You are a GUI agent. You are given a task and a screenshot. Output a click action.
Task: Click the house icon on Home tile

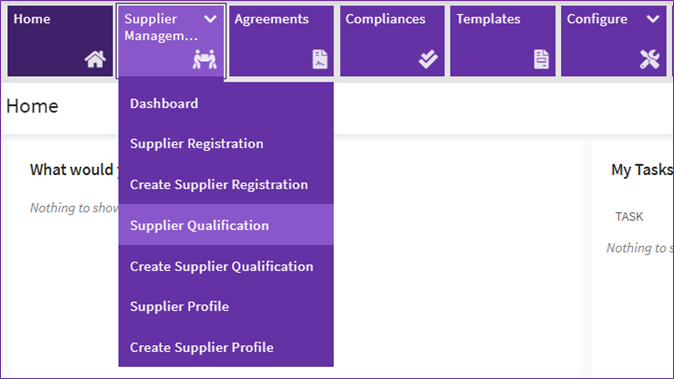click(x=95, y=59)
